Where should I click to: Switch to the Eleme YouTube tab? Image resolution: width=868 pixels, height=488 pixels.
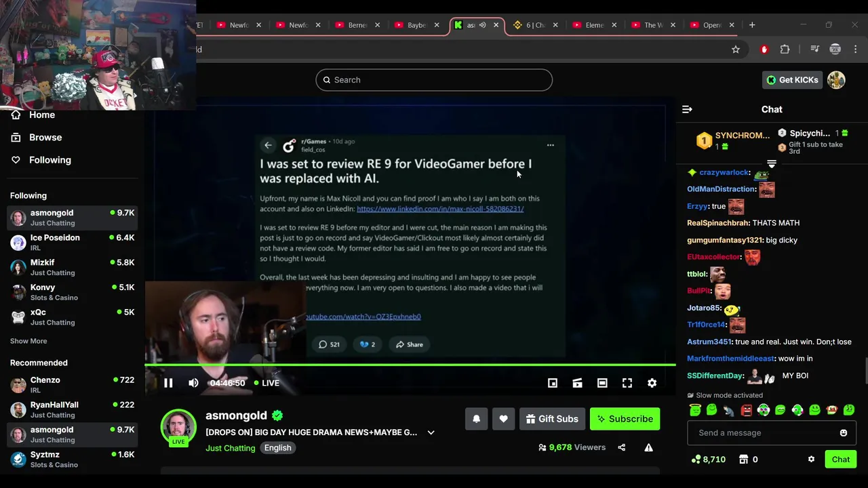594,25
